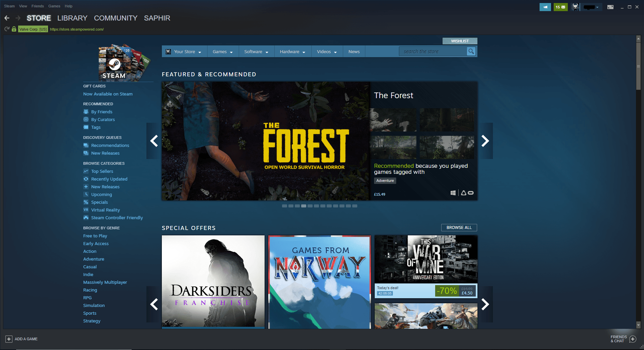Show next featured game in carousel

tap(485, 141)
